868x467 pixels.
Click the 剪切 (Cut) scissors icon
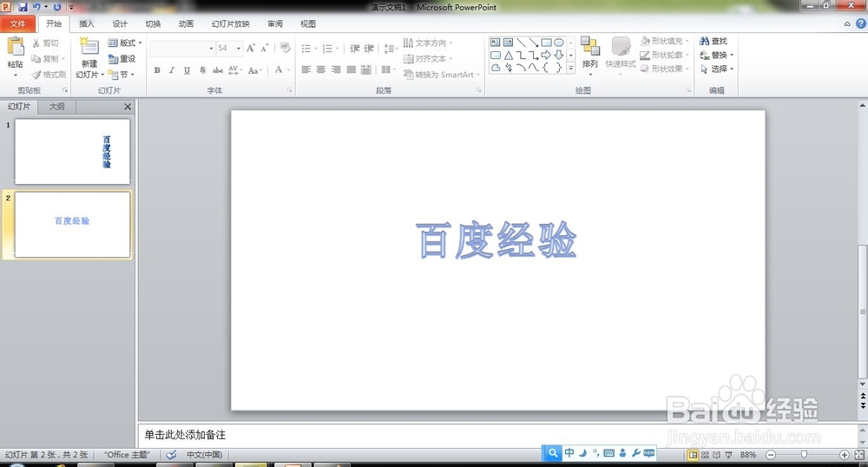36,43
